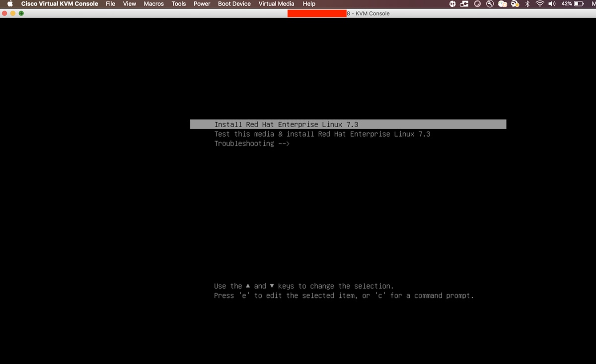Click the yellow minimize window button
Screen dimensions: 596x364
[13, 13]
